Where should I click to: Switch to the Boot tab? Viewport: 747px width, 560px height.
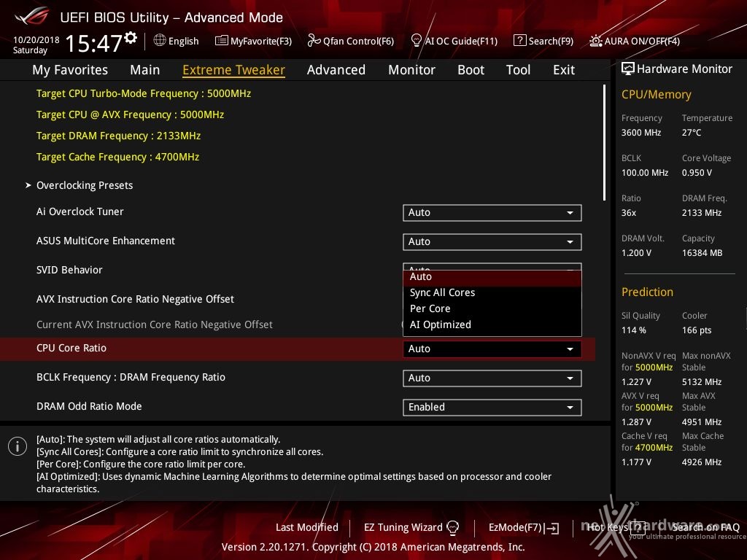471,70
